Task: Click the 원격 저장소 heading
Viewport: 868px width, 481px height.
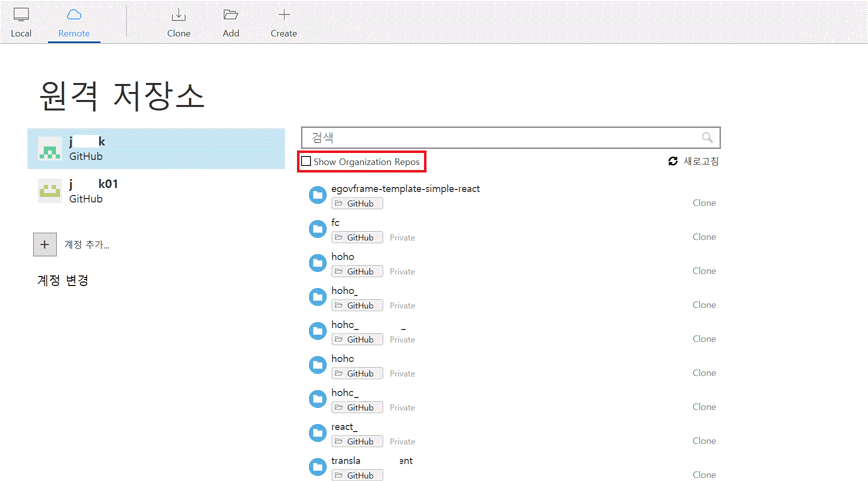Action: click(122, 95)
